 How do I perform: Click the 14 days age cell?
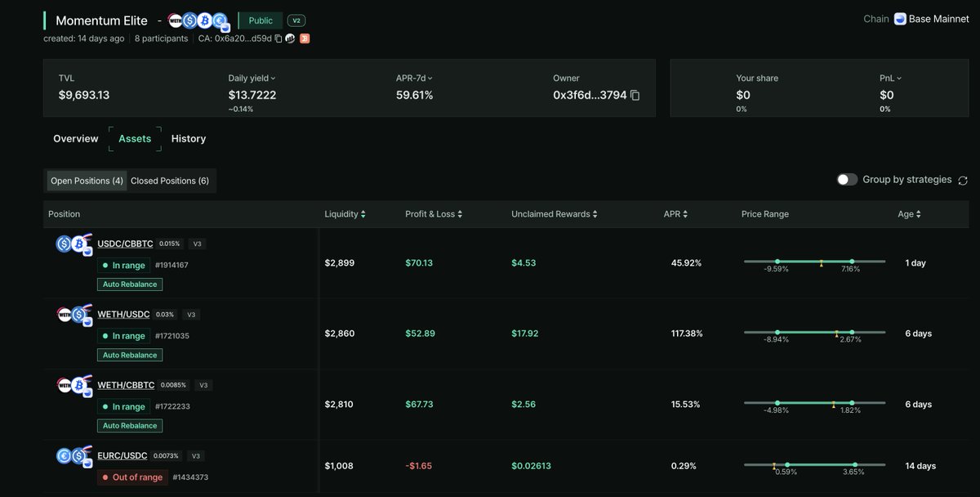tap(920, 466)
